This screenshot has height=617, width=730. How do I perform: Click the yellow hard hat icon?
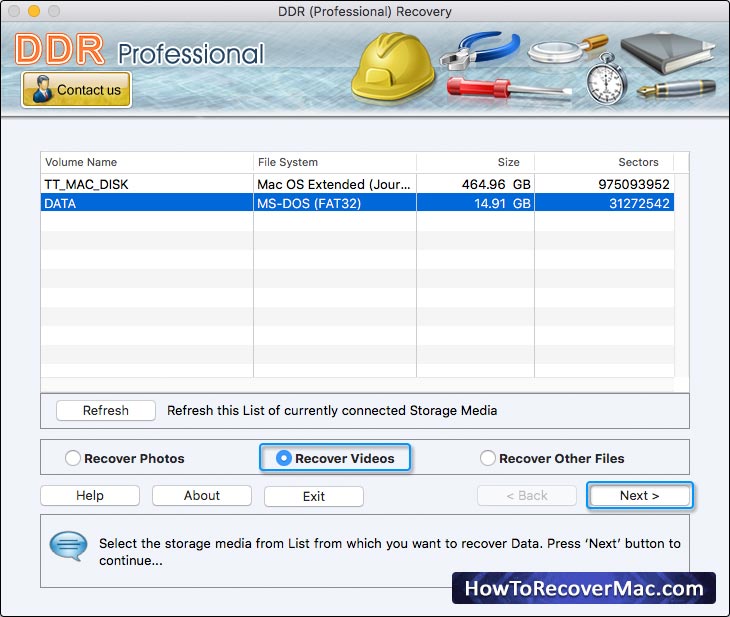pyautogui.click(x=392, y=66)
